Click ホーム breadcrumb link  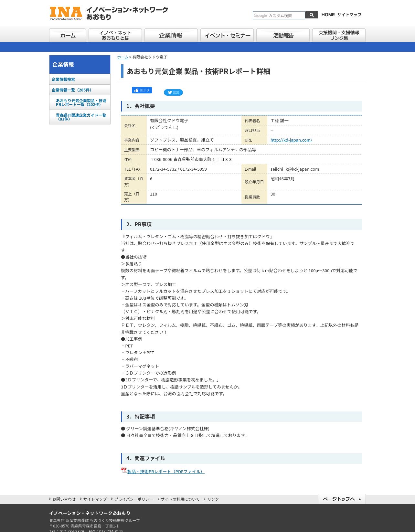point(122,57)
